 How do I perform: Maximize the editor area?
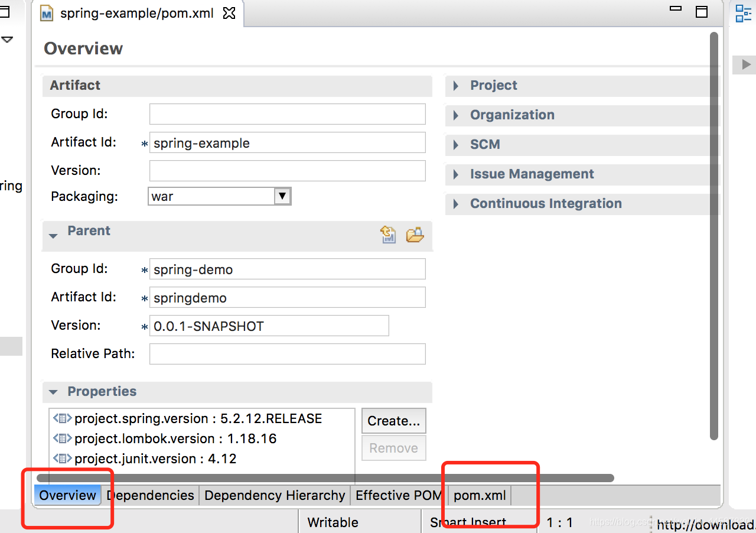coord(702,11)
